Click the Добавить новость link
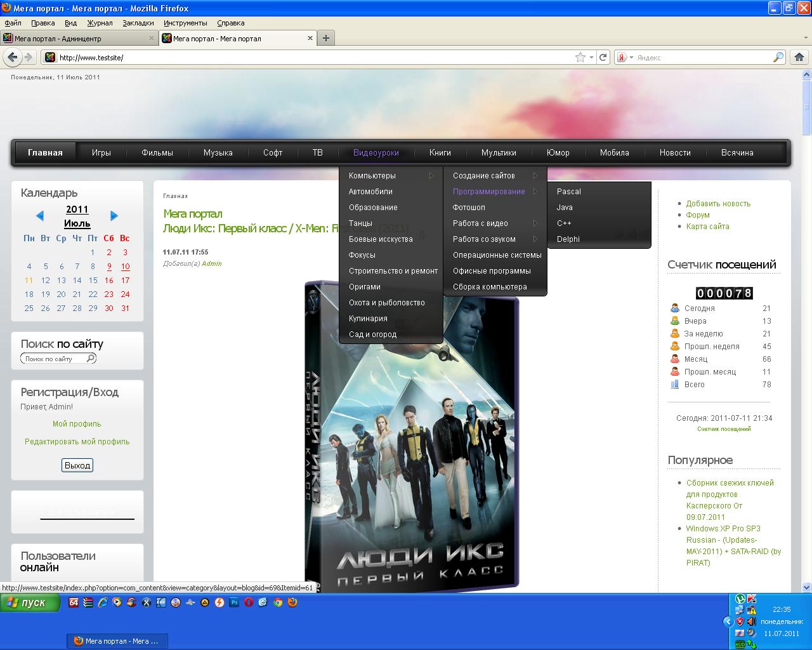Image resolution: width=812 pixels, height=650 pixels. coord(718,203)
